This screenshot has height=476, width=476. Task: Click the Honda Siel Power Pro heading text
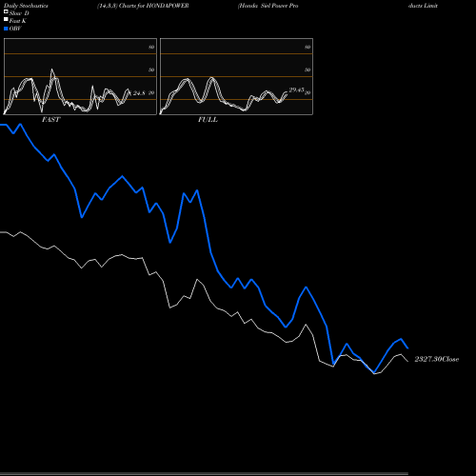(x=268, y=6)
